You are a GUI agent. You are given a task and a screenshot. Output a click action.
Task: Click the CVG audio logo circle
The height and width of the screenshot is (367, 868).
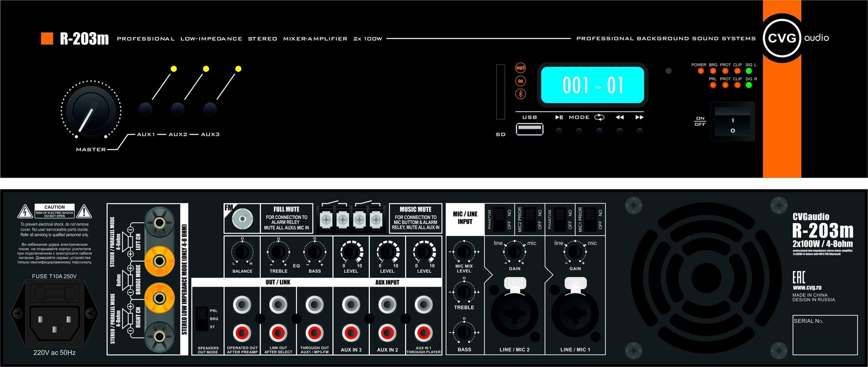pyautogui.click(x=783, y=38)
